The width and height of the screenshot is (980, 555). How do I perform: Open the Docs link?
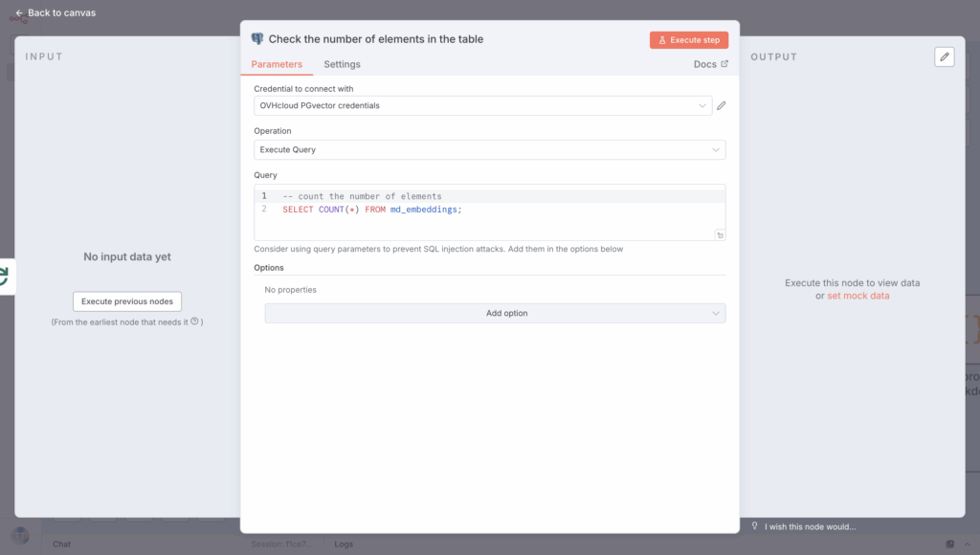coord(710,64)
